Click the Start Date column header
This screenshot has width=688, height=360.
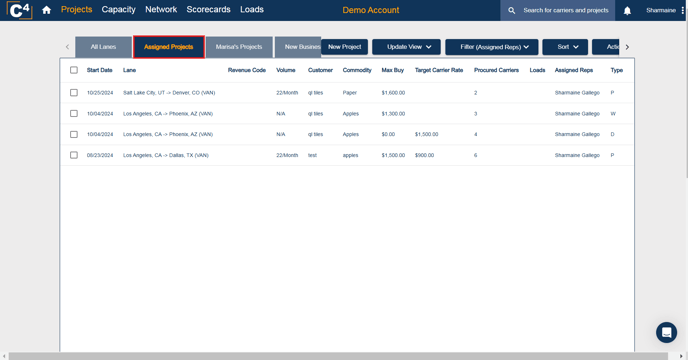pyautogui.click(x=100, y=70)
